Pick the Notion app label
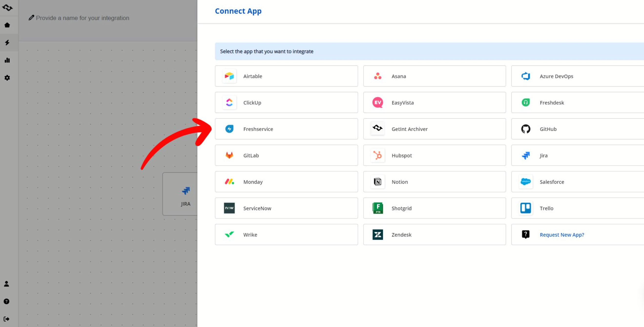 pos(400,182)
